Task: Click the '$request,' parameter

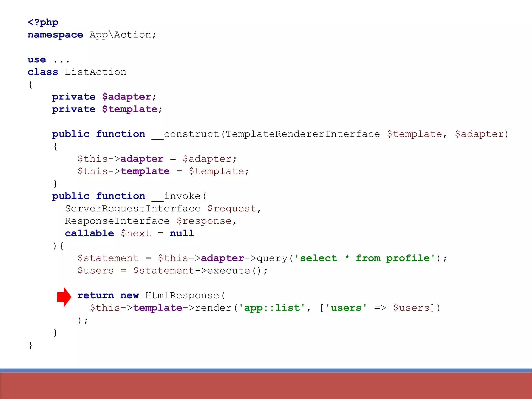Action: 234,209
